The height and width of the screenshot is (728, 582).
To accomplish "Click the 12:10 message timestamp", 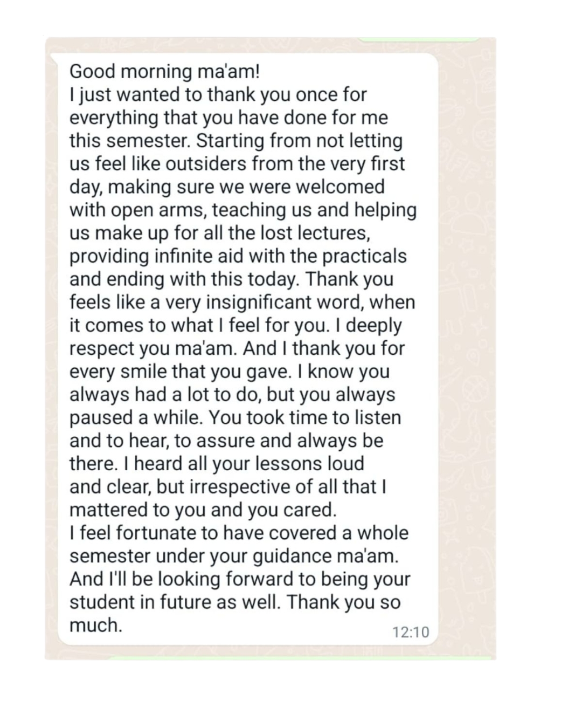I will [411, 631].
